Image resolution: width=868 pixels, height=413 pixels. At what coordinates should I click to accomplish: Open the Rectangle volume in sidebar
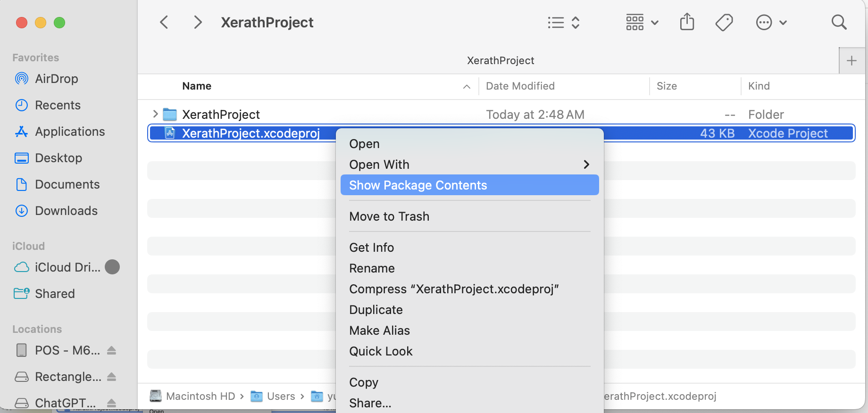click(68, 377)
